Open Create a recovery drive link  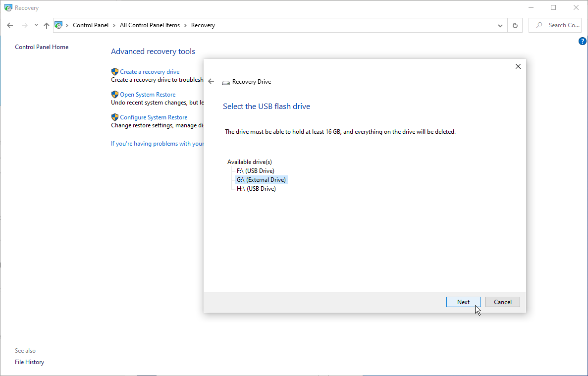coord(150,72)
